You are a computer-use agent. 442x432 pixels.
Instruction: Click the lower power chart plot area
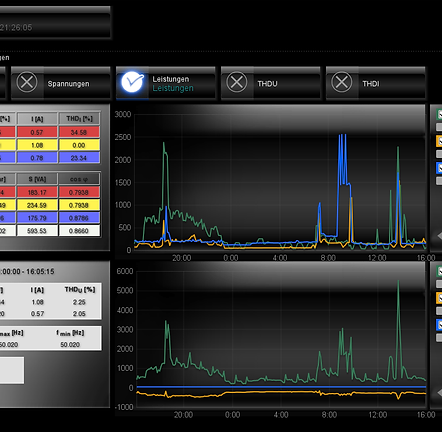281,339
